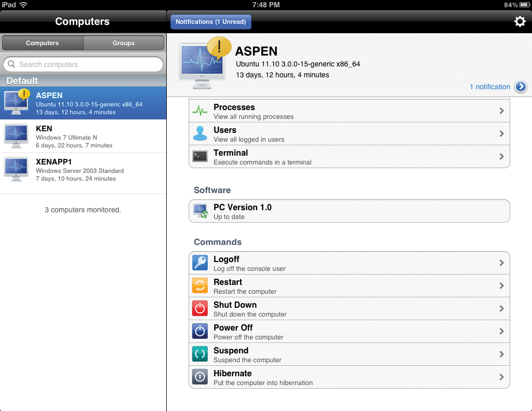Select the Processes icon
Image resolution: width=532 pixels, height=411 pixels.
(x=200, y=111)
